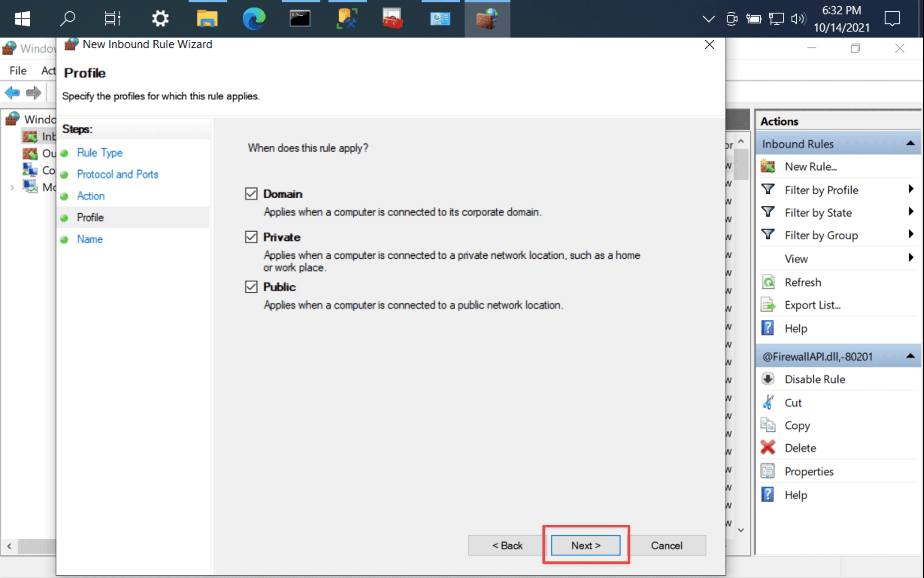Image resolution: width=924 pixels, height=578 pixels.
Task: Click New Rule icon in Actions pane
Action: pyautogui.click(x=768, y=166)
